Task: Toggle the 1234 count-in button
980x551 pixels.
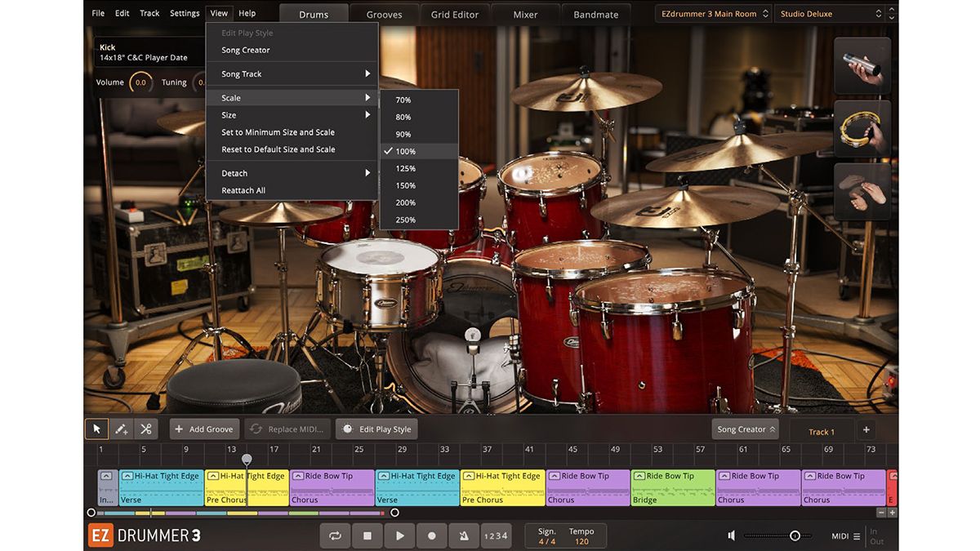Action: click(496, 535)
